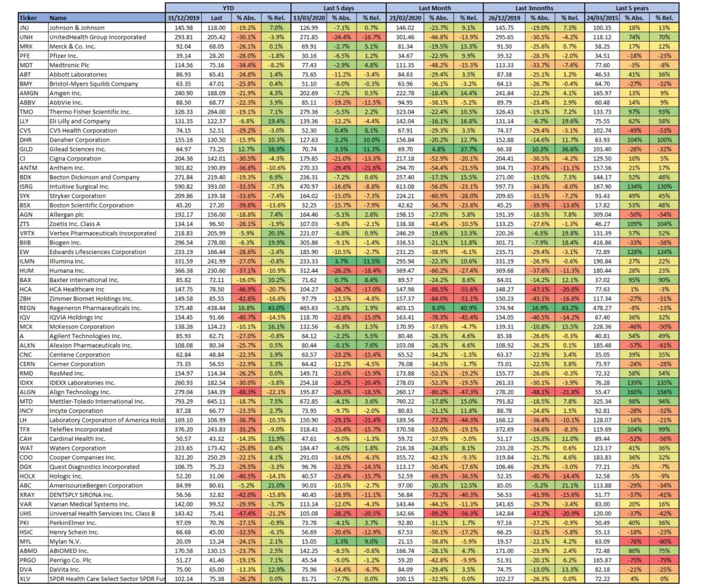Select the 'Illumina Inc.' name cell
The width and height of the screenshot is (701, 588).
[106, 261]
